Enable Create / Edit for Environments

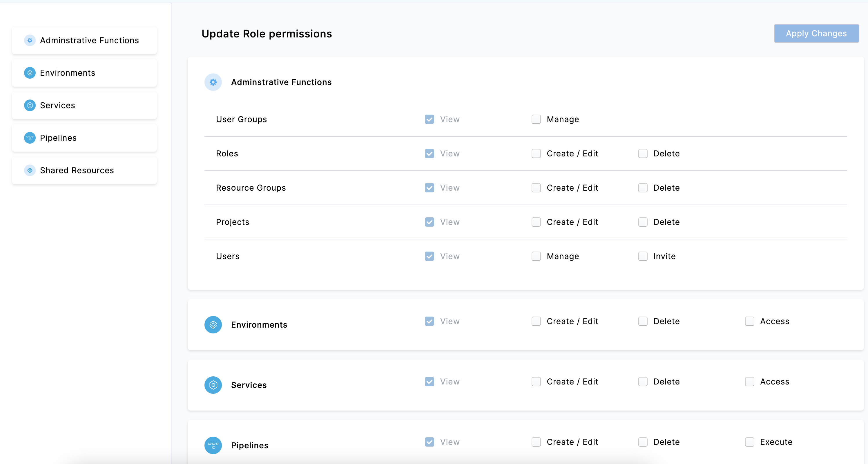click(x=536, y=321)
